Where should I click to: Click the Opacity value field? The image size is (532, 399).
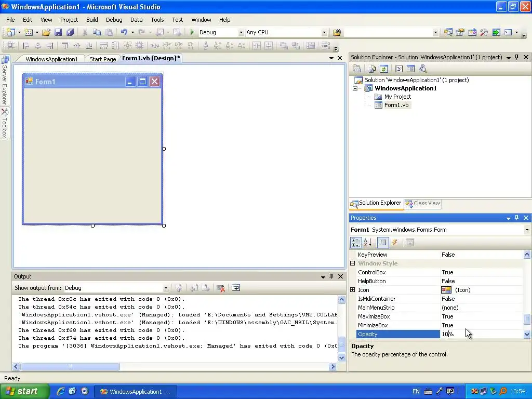pyautogui.click(x=481, y=334)
